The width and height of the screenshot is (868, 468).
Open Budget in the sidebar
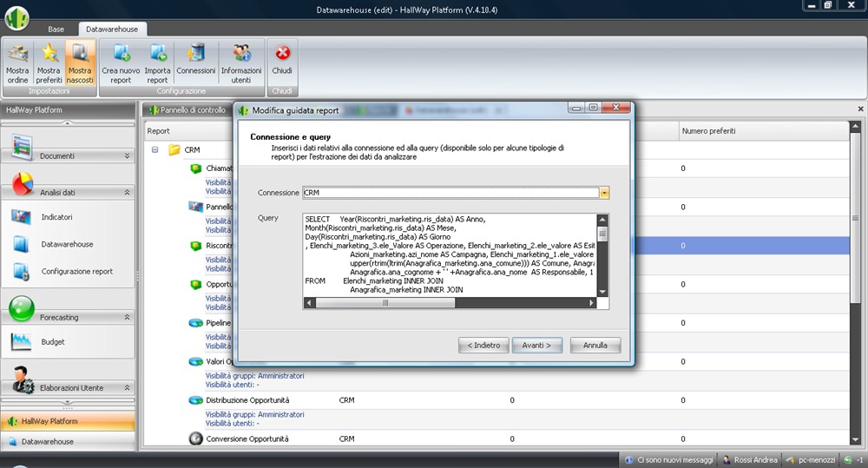point(53,342)
